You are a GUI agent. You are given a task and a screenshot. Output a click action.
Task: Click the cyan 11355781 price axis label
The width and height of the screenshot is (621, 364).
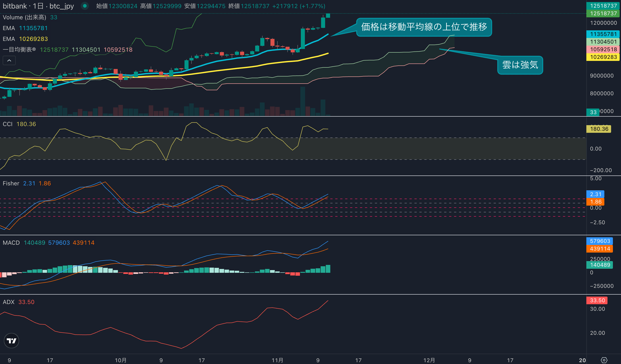(603, 34)
